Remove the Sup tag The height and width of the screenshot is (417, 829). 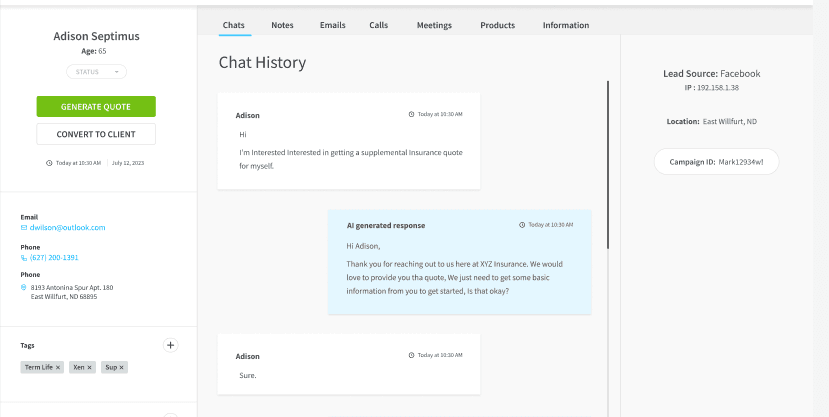121,367
